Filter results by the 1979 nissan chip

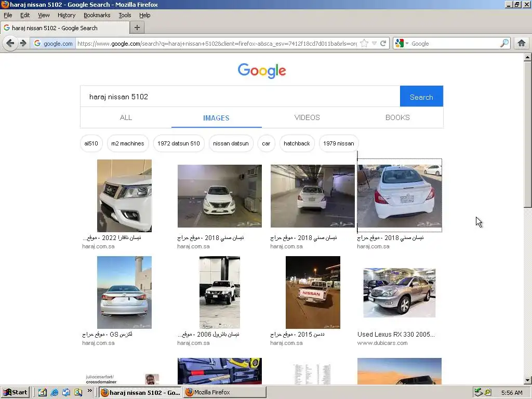338,143
